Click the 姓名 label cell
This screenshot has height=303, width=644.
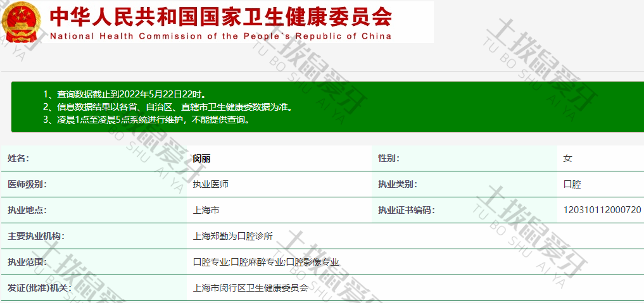pos(94,158)
